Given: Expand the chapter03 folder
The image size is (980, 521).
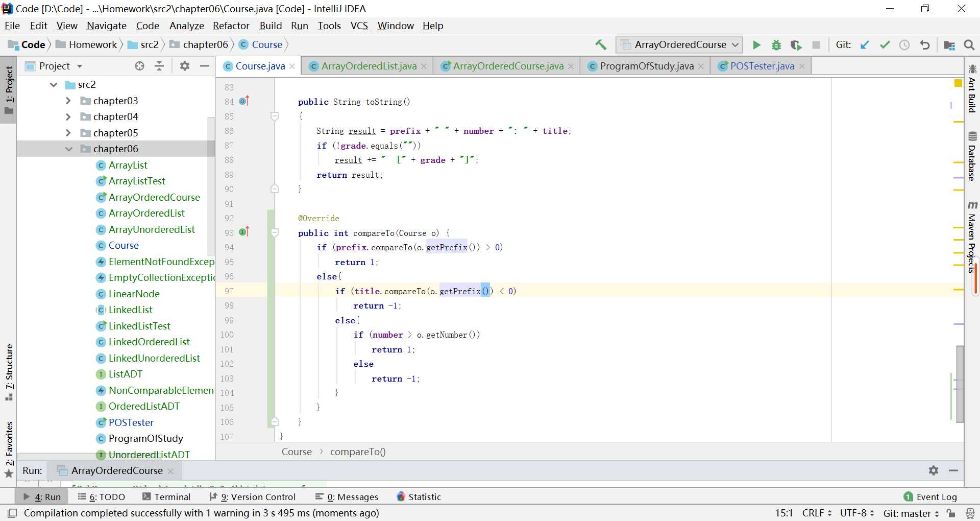Looking at the screenshot, I should [x=68, y=101].
